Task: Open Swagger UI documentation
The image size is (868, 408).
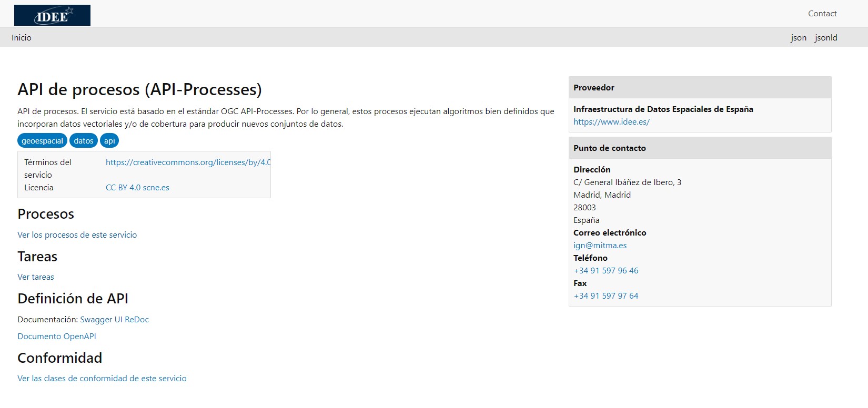Action: [101, 320]
